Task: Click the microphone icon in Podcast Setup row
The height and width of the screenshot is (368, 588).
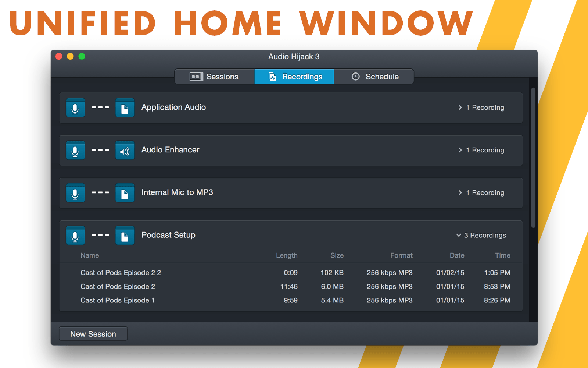Action: click(75, 236)
